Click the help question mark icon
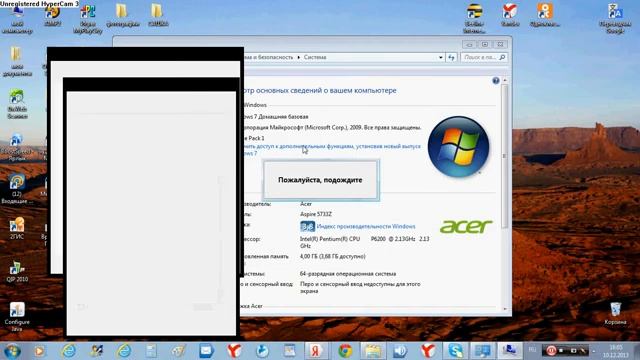This screenshot has width=640, height=360. click(x=496, y=81)
